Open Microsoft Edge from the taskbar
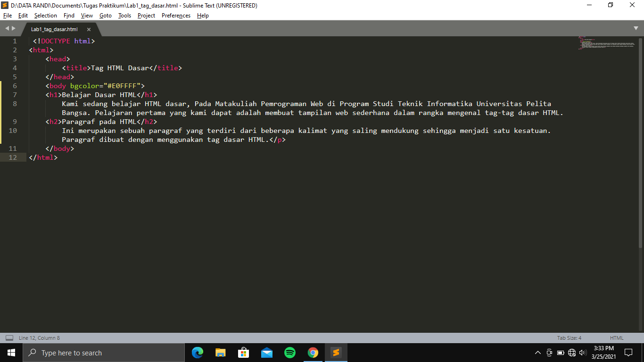Screen dimensions: 644x362 point(198,352)
